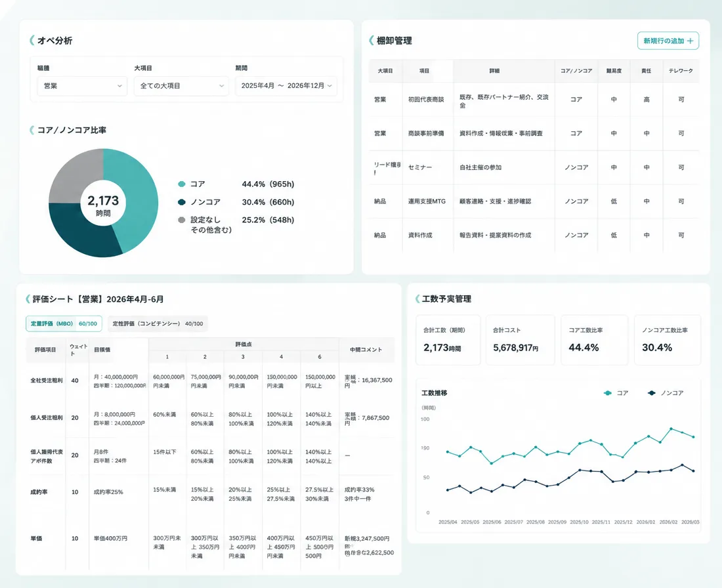The width and height of the screenshot is (722, 588).
Task: Open the 期間 date range dropdown
Action: 286,86
